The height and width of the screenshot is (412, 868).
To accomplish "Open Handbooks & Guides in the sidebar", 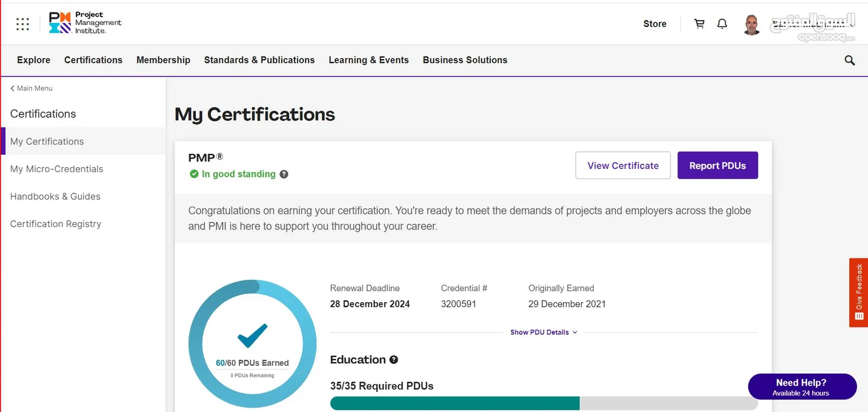I will point(83,196).
